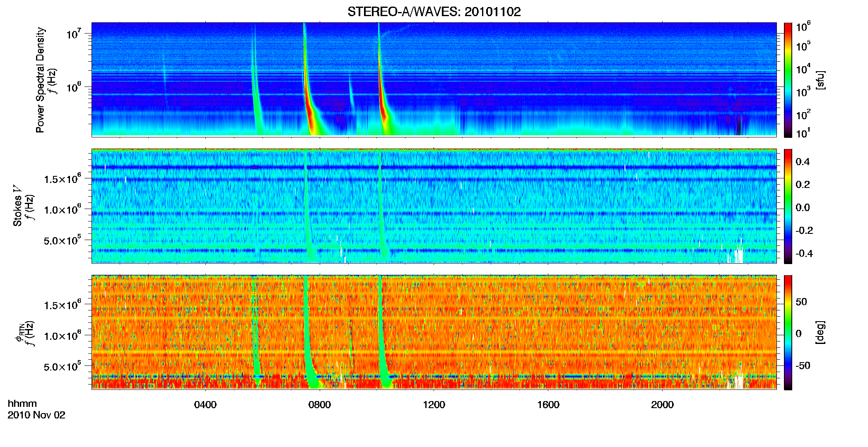Click the Power Spectral Density axis label
The height and width of the screenshot is (447, 868).
(40, 80)
